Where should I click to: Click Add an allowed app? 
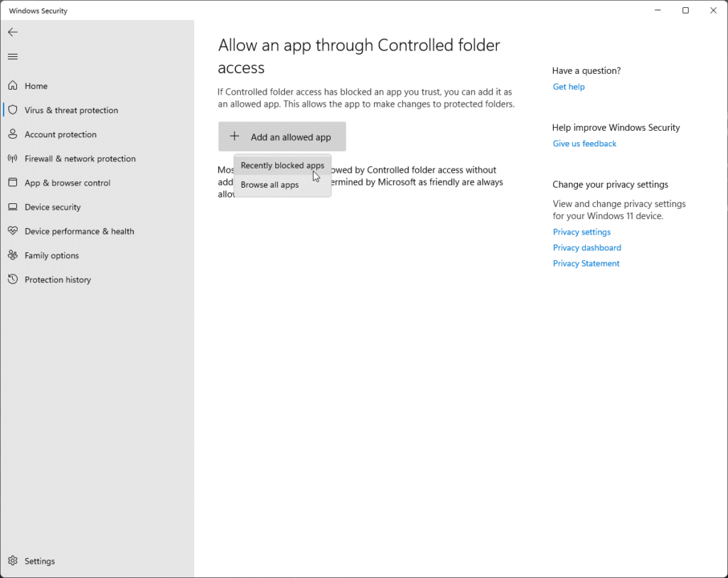coord(282,137)
